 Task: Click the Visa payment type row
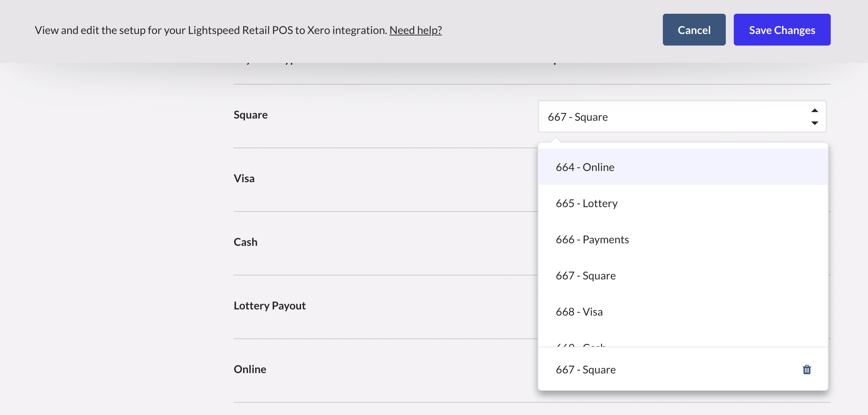point(244,178)
